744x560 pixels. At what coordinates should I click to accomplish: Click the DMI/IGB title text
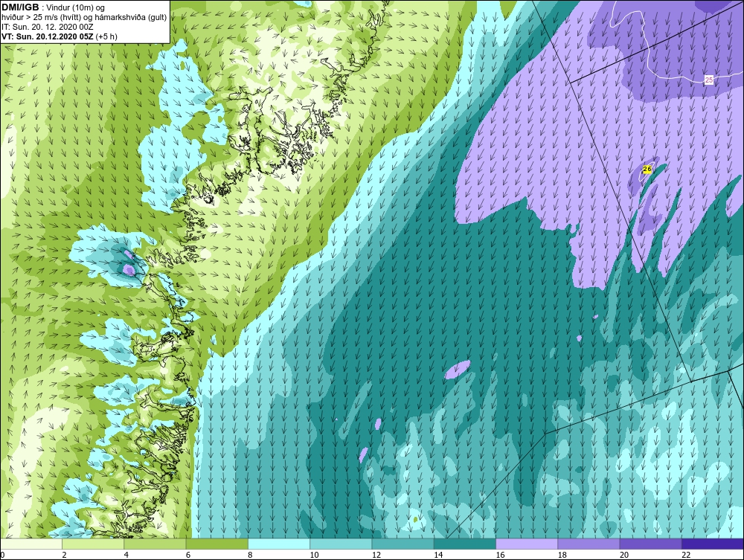[x=20, y=7]
